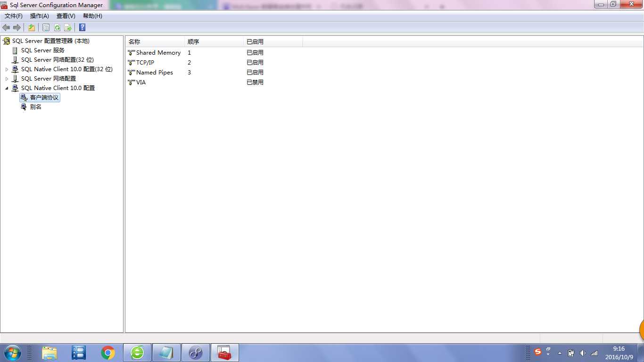Open the 操作(A) menu
The width and height of the screenshot is (644, 362).
(x=40, y=16)
